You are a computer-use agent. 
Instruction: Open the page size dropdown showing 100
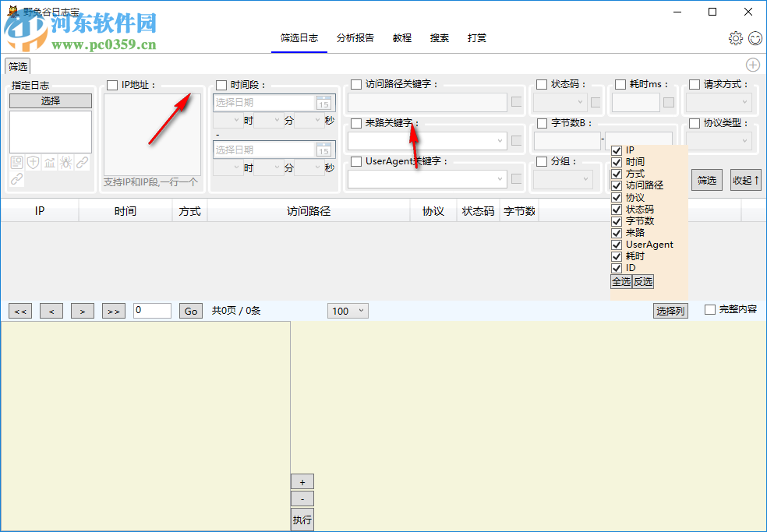tap(348, 311)
